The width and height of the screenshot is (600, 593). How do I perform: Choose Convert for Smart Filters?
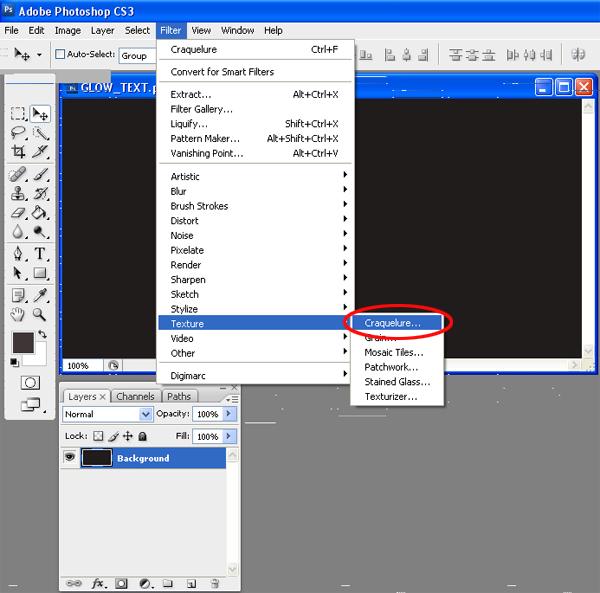(255, 72)
